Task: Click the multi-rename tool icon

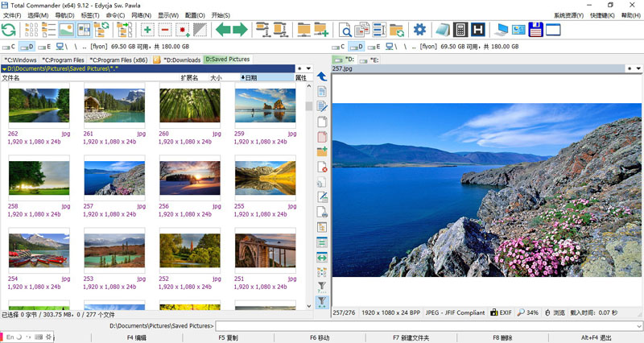Action: 379,30
